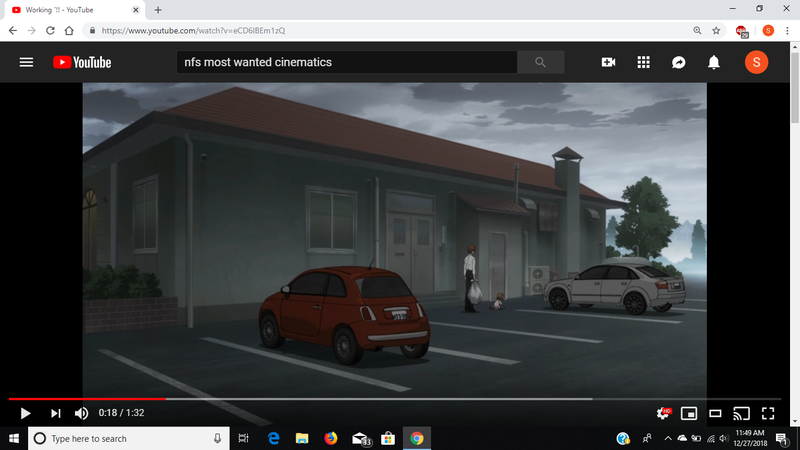Image resolution: width=800 pixels, height=450 pixels.
Task: Click in the YouTube search field
Action: 347,62
